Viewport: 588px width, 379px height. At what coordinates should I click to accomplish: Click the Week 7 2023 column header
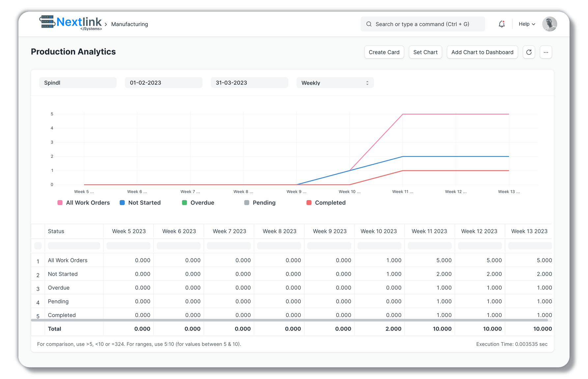click(x=229, y=231)
